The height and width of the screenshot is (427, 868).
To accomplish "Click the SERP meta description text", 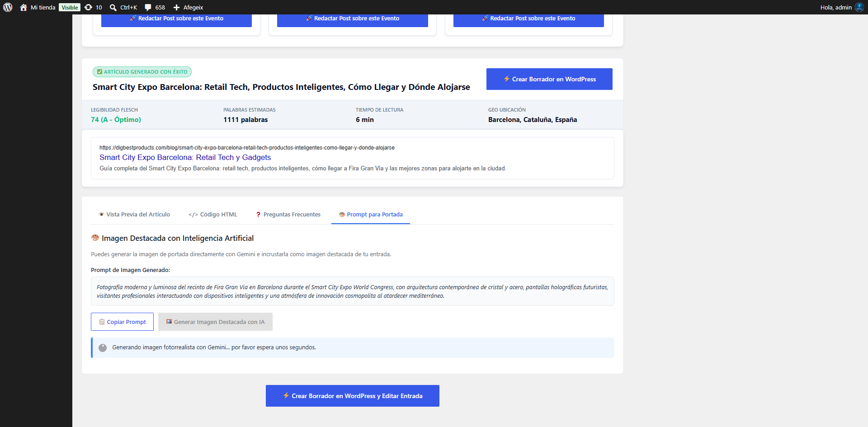I will (x=303, y=169).
